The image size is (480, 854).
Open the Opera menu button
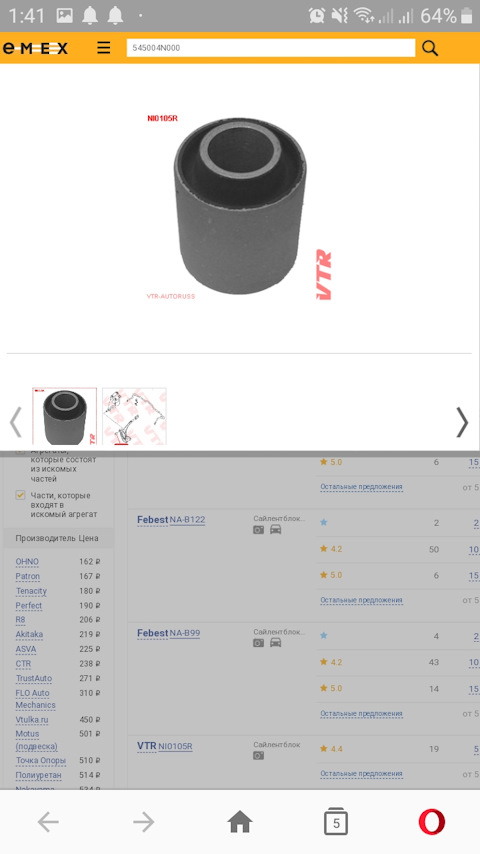[x=432, y=822]
